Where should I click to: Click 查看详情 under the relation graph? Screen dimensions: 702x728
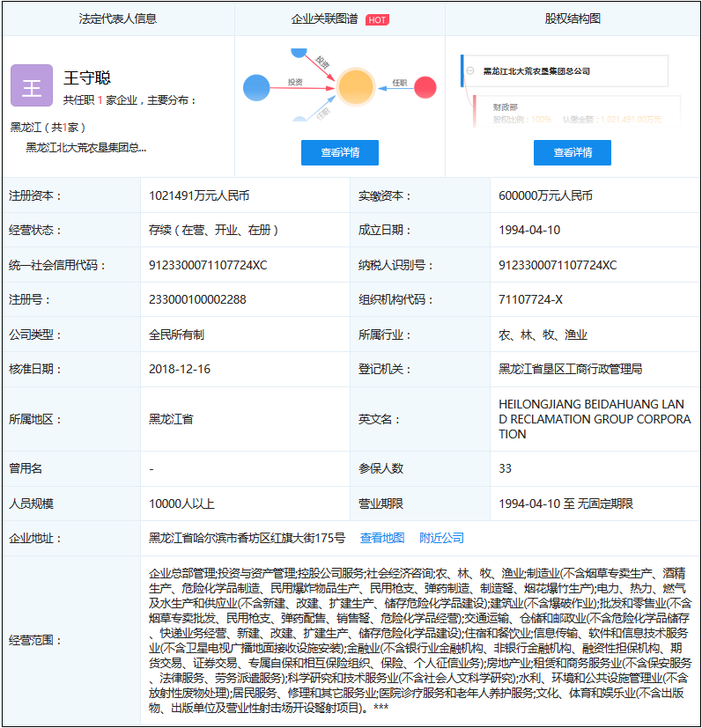[340, 152]
